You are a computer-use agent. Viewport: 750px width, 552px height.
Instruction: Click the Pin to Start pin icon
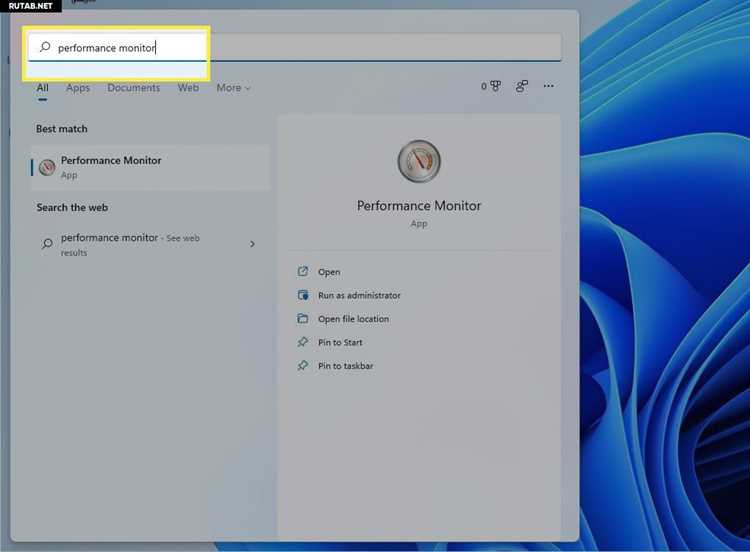pos(303,342)
